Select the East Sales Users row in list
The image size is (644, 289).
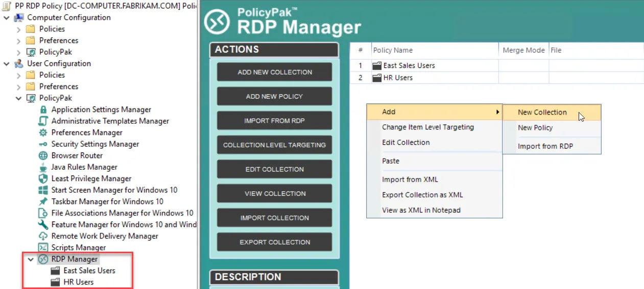click(x=497, y=65)
